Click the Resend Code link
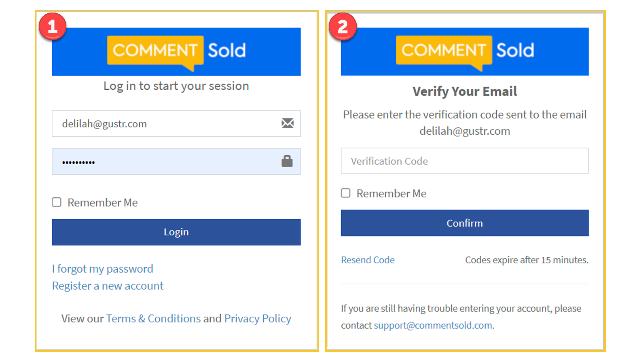Viewport: 637px width, 364px height. coord(368,260)
